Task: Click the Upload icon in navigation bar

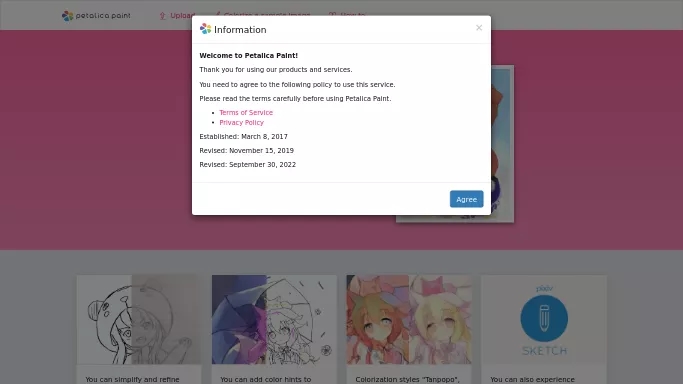Action: [162, 16]
